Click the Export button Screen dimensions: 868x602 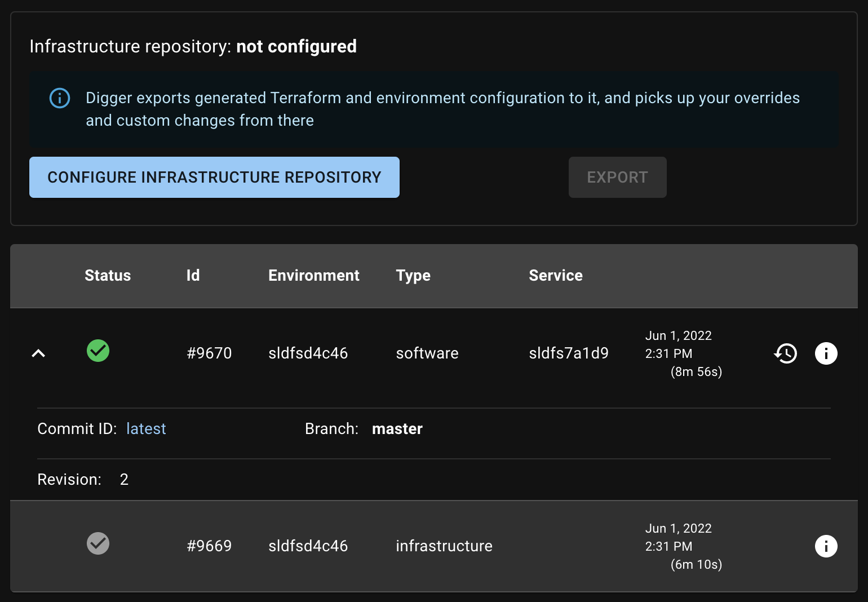pos(617,178)
